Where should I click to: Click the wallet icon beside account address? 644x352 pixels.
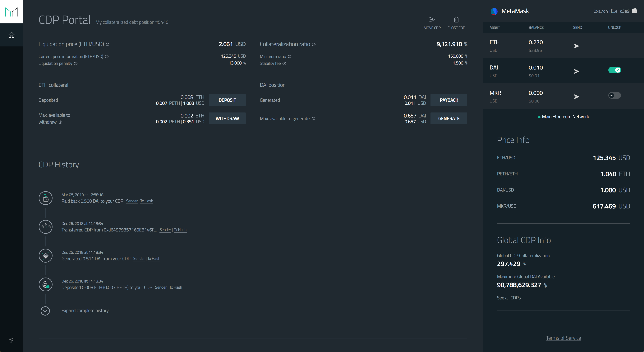point(634,11)
